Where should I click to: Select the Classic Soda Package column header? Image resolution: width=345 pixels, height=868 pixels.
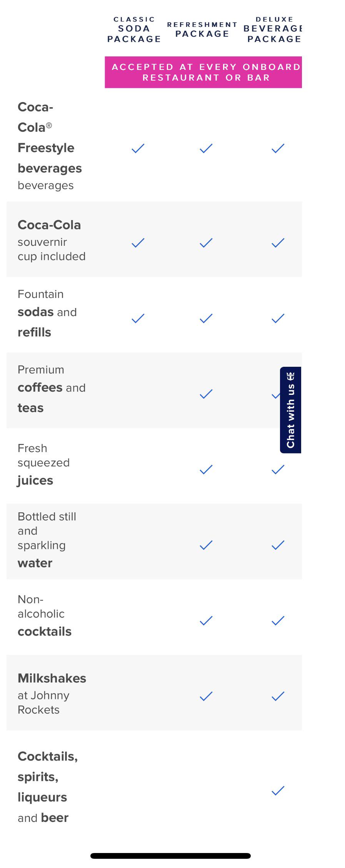(x=133, y=28)
